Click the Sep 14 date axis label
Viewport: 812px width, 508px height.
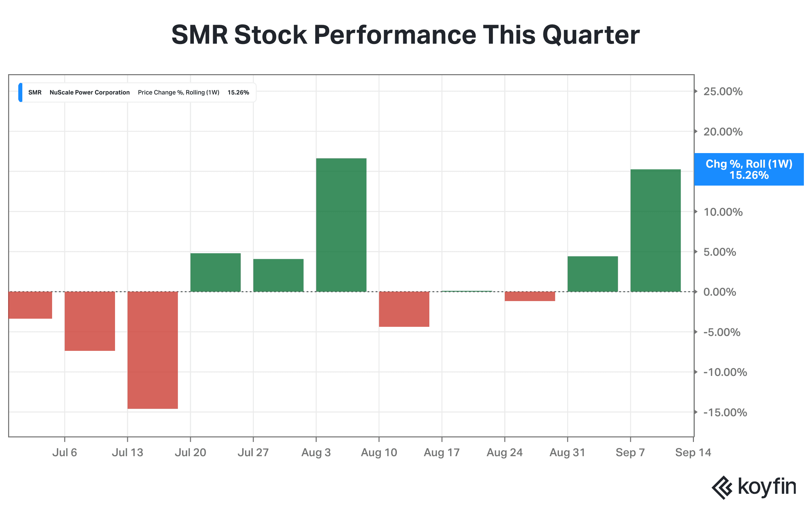(x=693, y=452)
